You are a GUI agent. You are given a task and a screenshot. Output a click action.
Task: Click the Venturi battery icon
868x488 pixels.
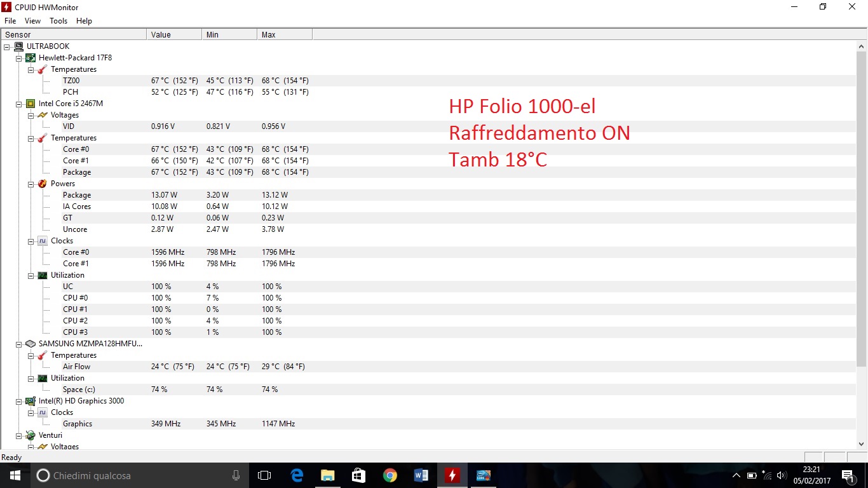tap(31, 435)
